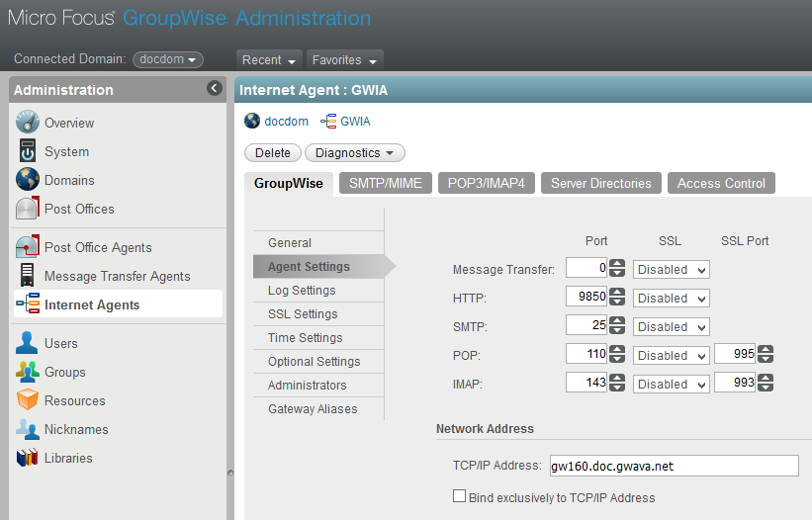Click the SMTP port stepper arrows
This screenshot has height=520, width=812.
tap(617, 325)
